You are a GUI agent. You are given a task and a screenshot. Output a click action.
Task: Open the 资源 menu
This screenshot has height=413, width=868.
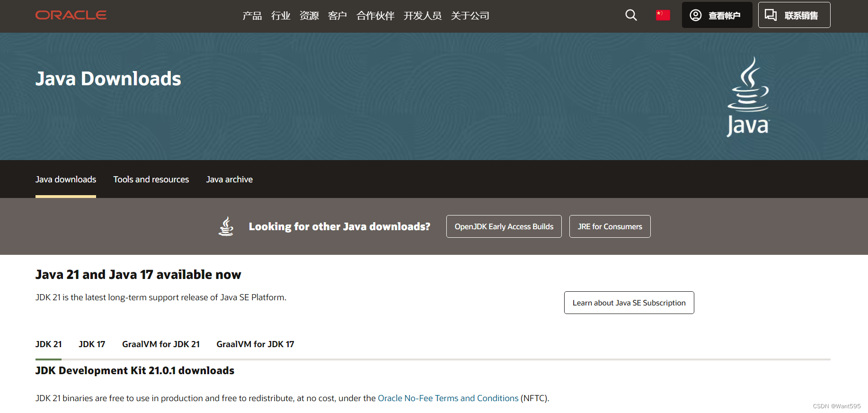click(x=309, y=16)
